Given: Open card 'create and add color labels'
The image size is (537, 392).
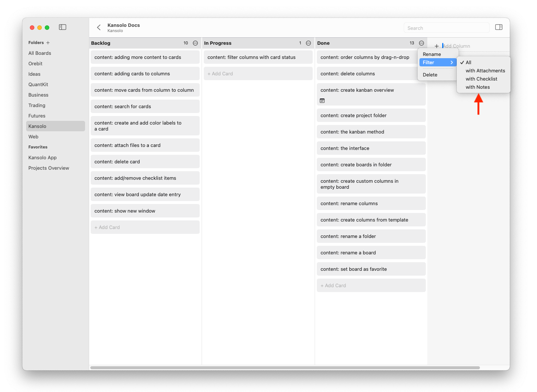Looking at the screenshot, I should point(145,126).
